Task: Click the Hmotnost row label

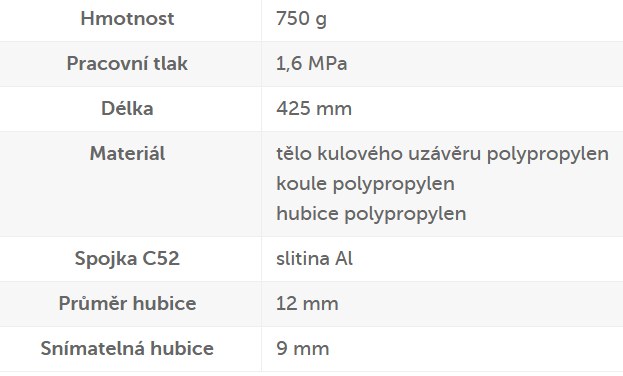Action: pos(127,19)
